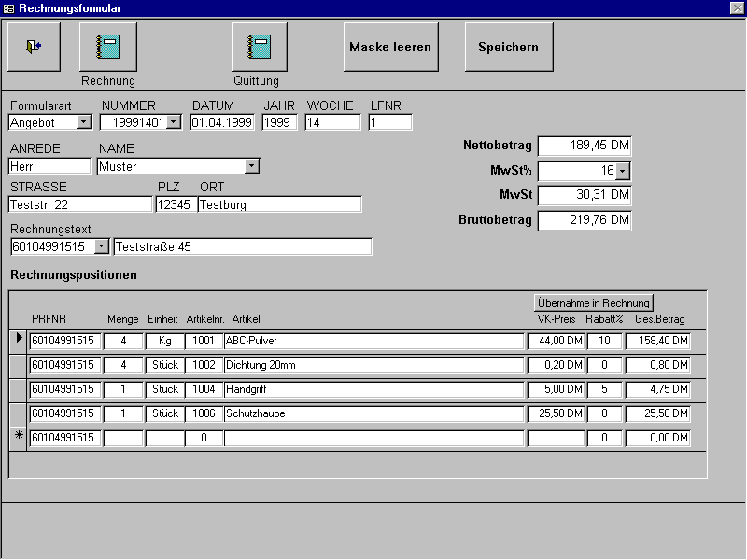
Task: Click the exit door icon button
Action: (34, 47)
